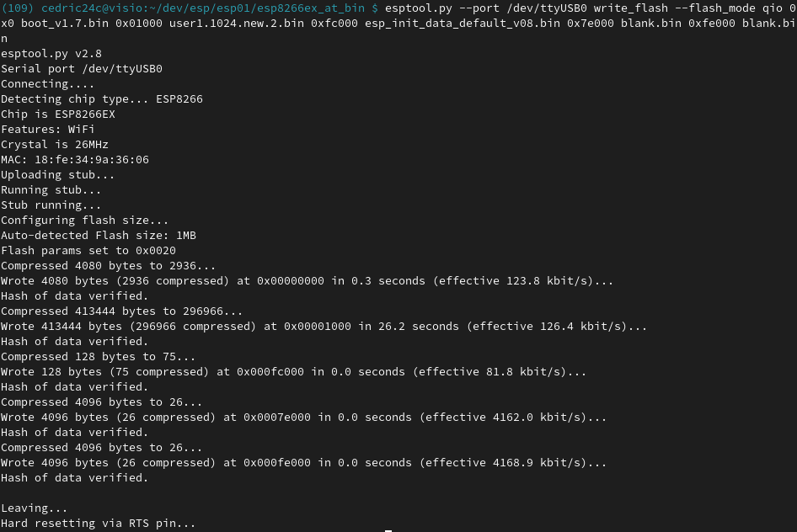
Task: Click the 'esptool.py v2.8' version line
Action: pos(51,54)
